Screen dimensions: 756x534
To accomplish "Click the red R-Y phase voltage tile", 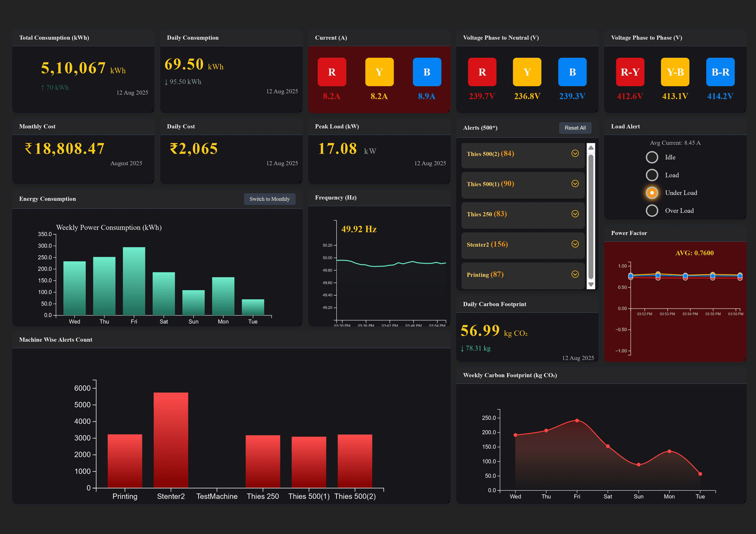I will [630, 72].
